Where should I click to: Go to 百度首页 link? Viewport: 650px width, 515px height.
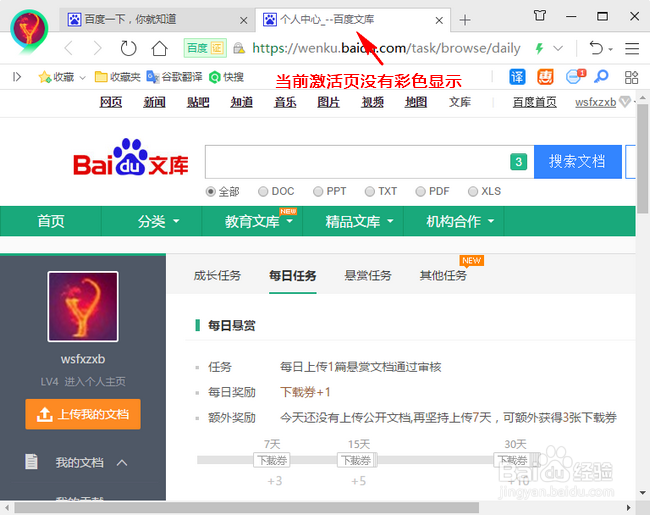[x=534, y=102]
